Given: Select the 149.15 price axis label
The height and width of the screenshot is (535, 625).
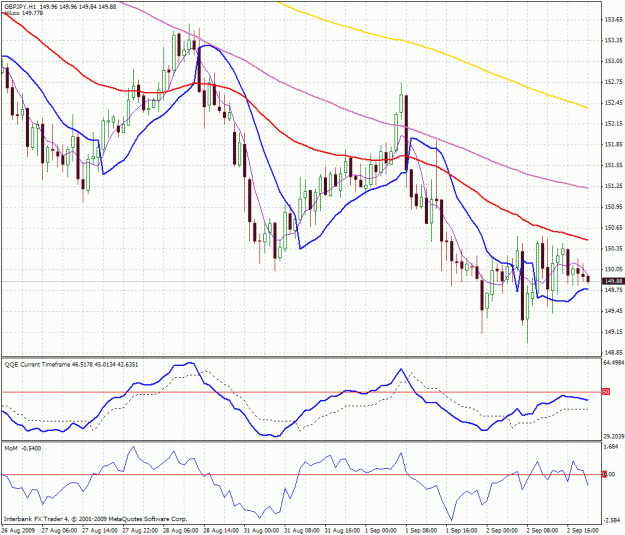Looking at the screenshot, I should click(x=614, y=332).
